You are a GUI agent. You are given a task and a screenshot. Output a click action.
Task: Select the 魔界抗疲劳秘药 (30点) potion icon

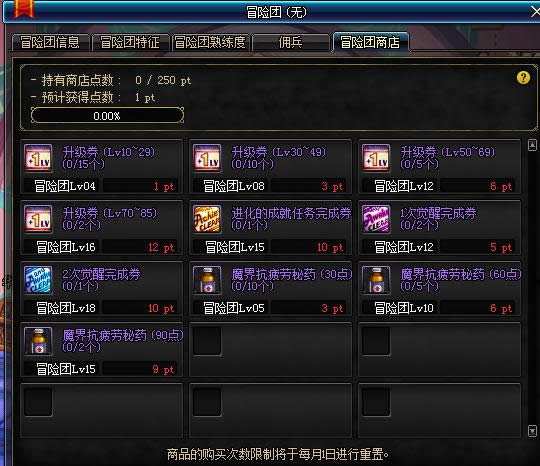[x=207, y=280]
